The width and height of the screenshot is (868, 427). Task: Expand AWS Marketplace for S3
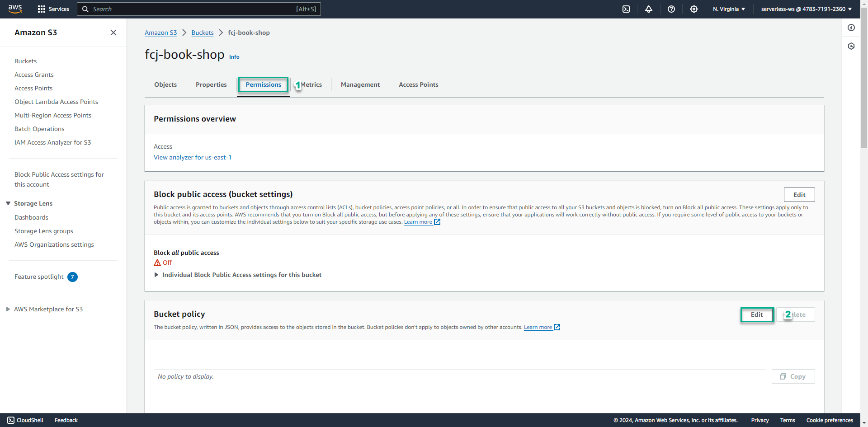point(8,309)
